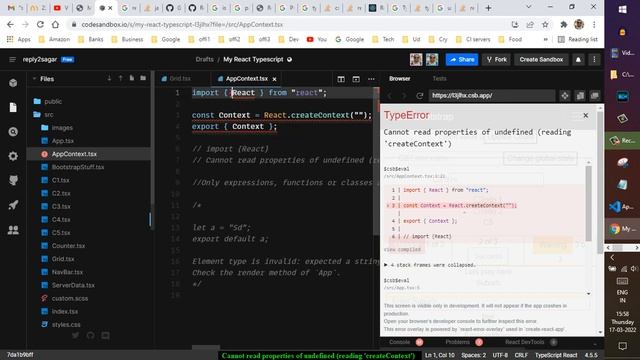Image resolution: width=640 pixels, height=360 pixels.
Task: Click the preview back arrow
Action: 389,96
